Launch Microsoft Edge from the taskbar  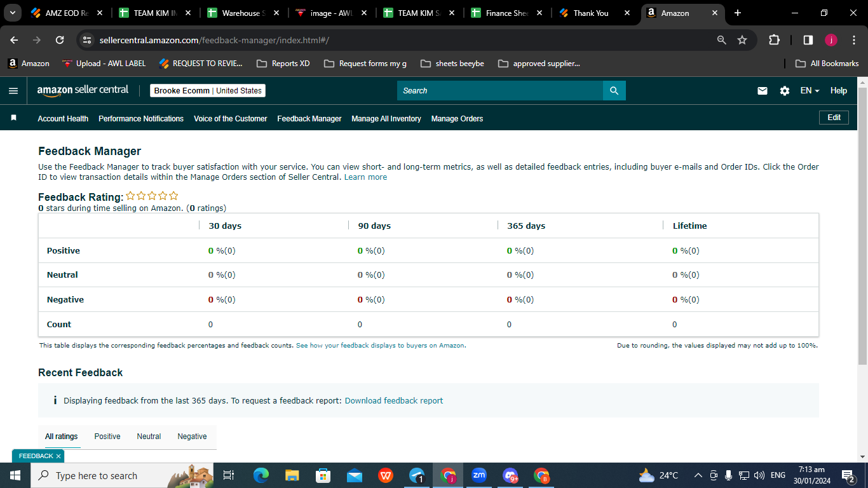261,475
